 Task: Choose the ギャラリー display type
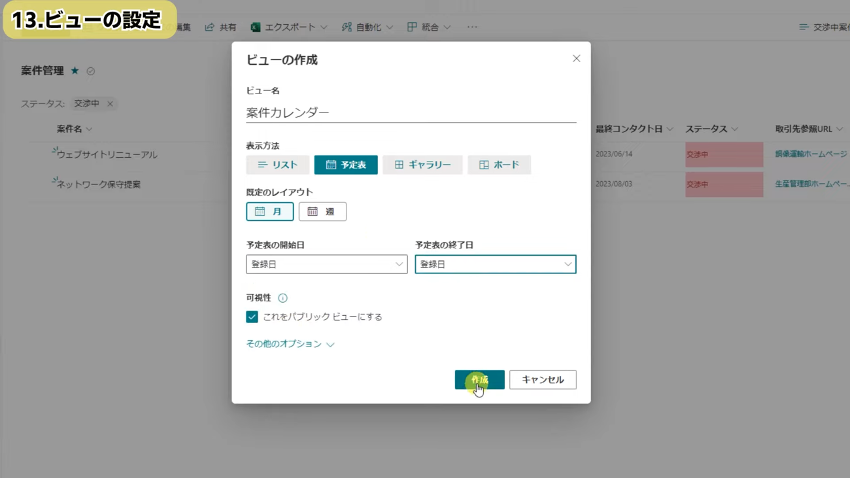pyautogui.click(x=422, y=165)
